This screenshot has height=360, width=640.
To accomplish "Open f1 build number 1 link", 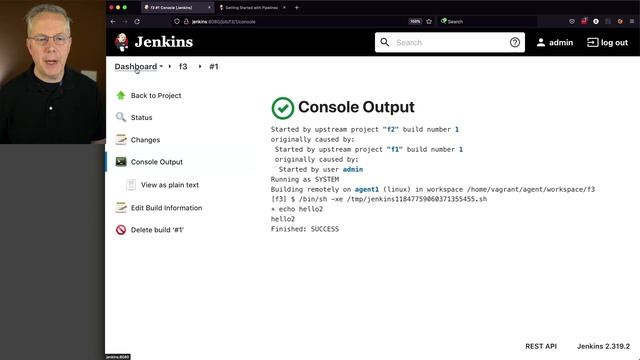I will [461, 149].
